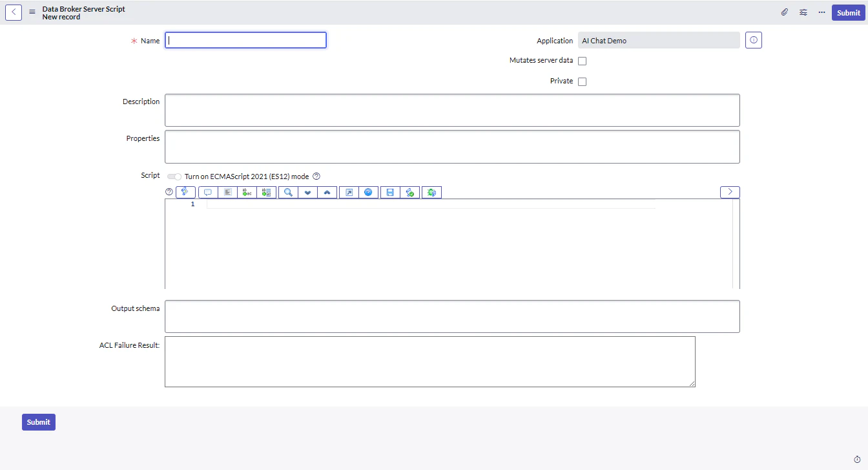868x470 pixels.
Task: Click the top-right Submit button
Action: click(848, 13)
